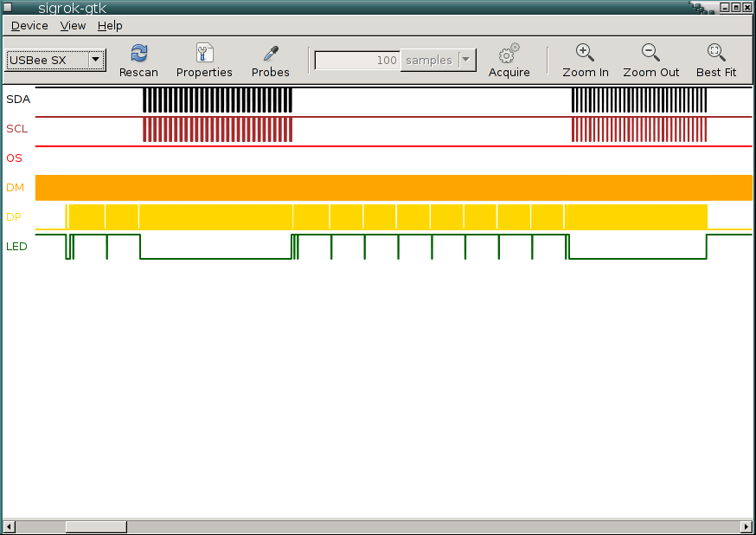
Task: Start capture with the Acquire gear icon
Action: click(x=509, y=53)
